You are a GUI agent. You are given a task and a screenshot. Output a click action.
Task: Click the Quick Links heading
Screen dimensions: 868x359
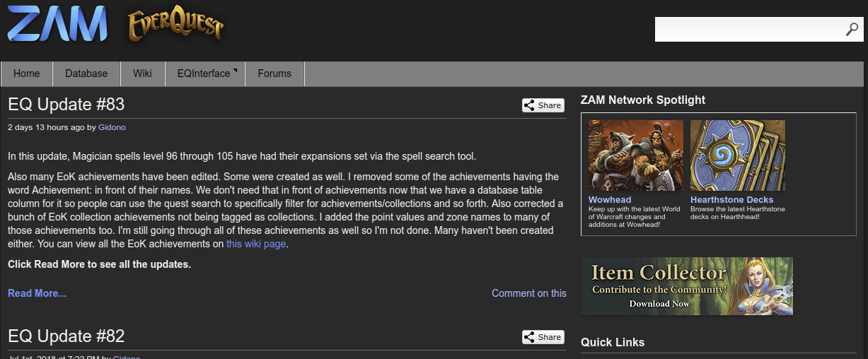click(613, 342)
